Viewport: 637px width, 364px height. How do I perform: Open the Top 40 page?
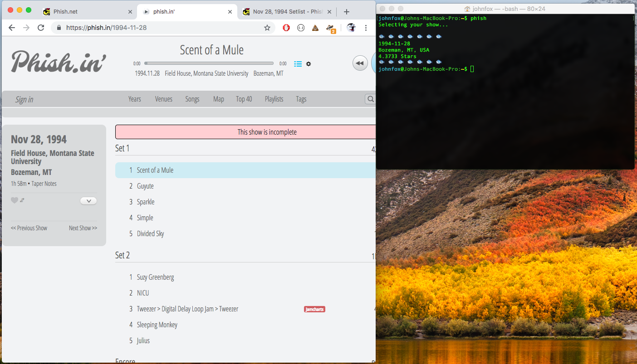click(x=244, y=99)
